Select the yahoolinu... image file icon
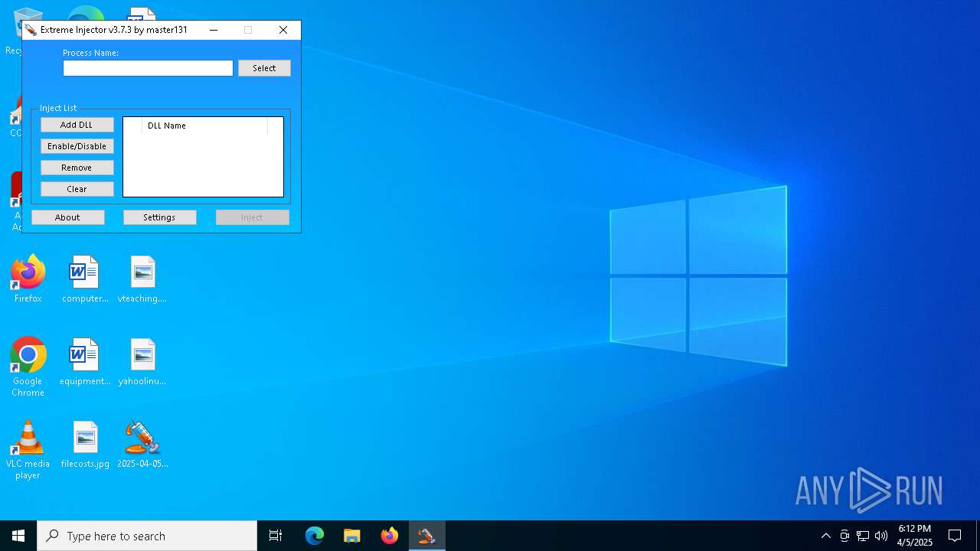The width and height of the screenshot is (980, 551). (x=142, y=362)
